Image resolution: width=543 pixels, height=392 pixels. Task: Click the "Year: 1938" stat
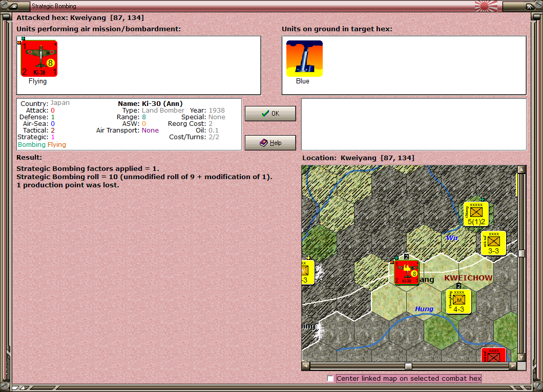point(207,111)
